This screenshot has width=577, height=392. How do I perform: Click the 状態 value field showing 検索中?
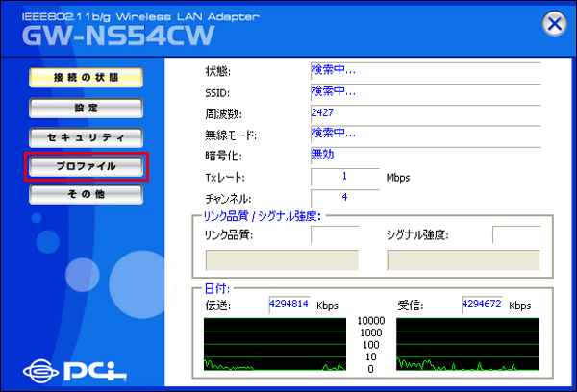click(x=425, y=70)
